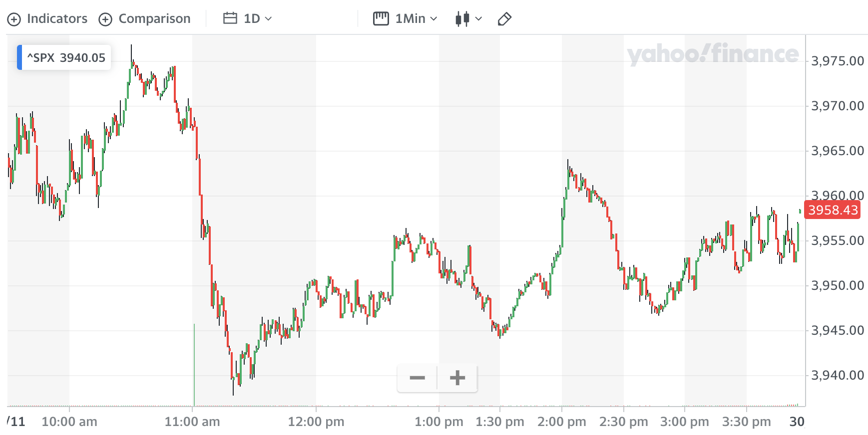The height and width of the screenshot is (435, 868).
Task: Open the chart type chevron dropdown
Action: tap(478, 19)
